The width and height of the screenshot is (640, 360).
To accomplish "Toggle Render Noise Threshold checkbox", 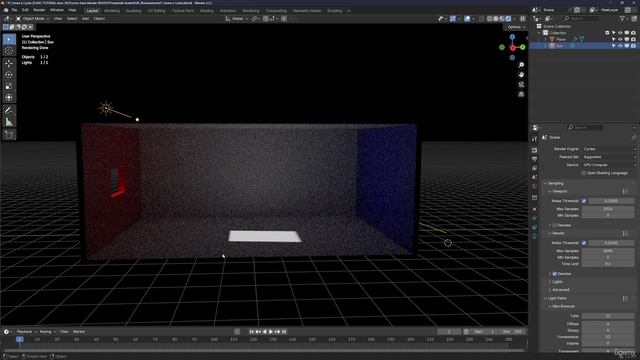I will (x=584, y=243).
